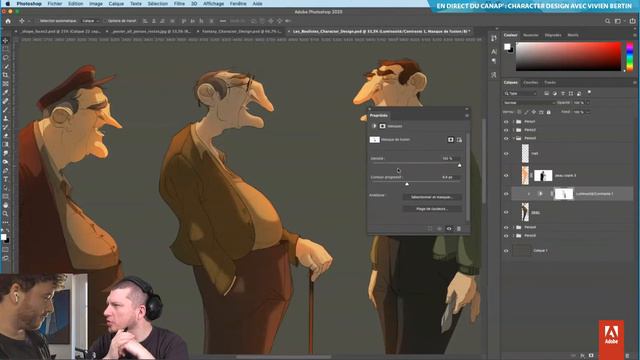
Task: Open the search icon in options bar
Action: point(607,21)
